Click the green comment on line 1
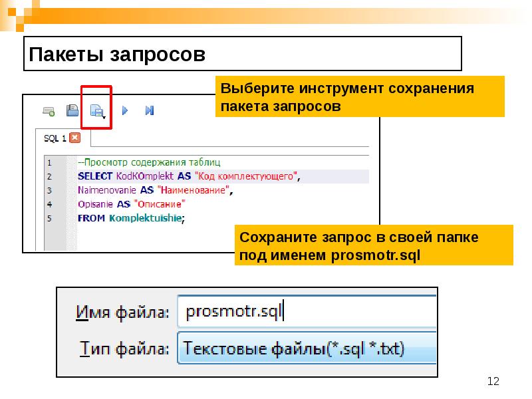Screen dimensions: 532x399 154,162
